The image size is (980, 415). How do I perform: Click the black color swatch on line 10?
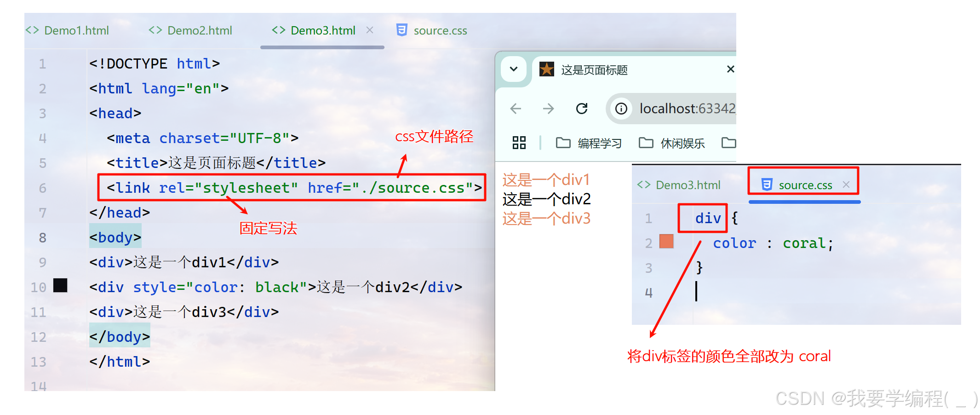(x=60, y=285)
